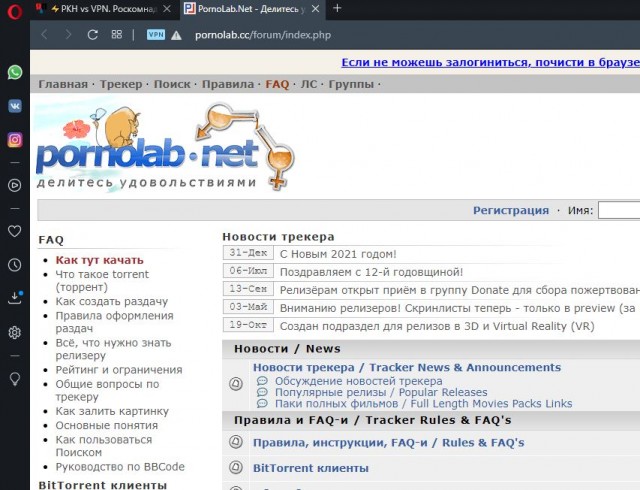Close the РКН vs VPN tab
This screenshot has height=490, width=640.
pyautogui.click(x=167, y=9)
